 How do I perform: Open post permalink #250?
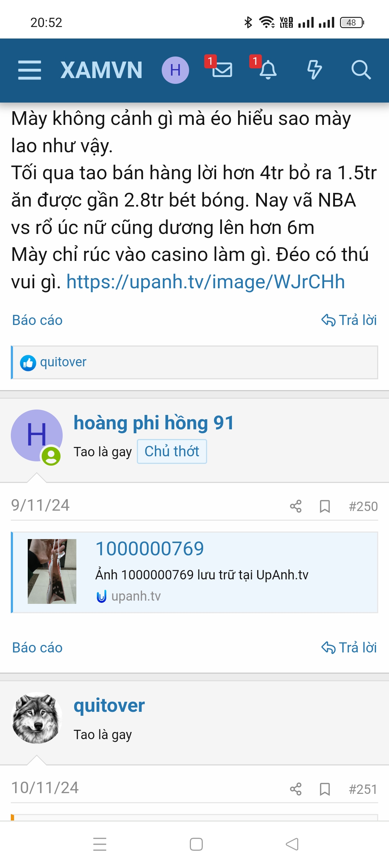pos(363,506)
